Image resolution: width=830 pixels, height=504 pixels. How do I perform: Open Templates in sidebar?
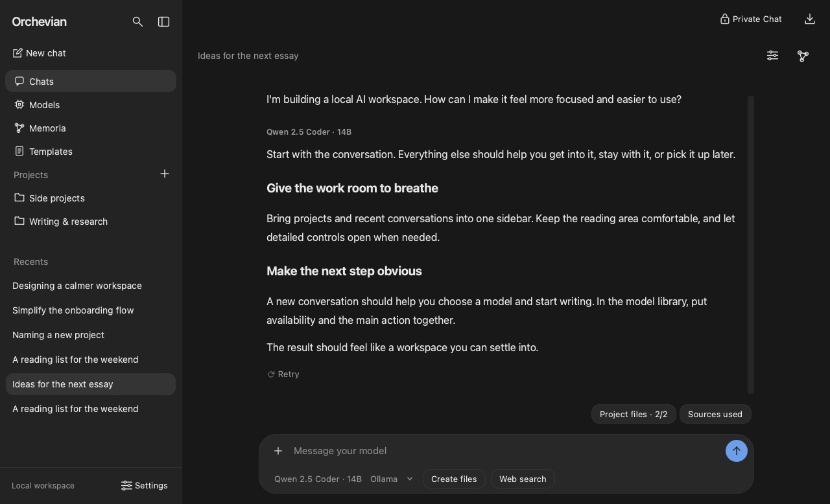[x=91, y=151]
